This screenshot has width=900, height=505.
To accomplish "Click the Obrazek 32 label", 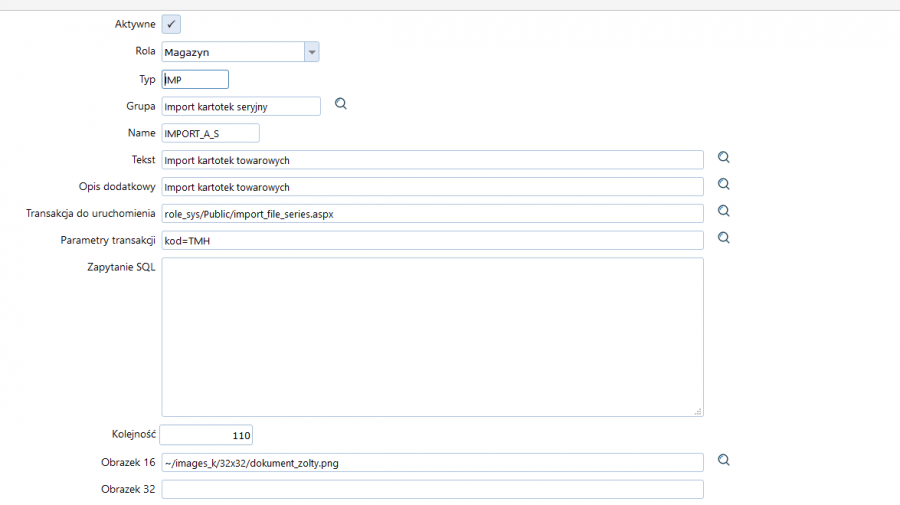I will 128,489.
